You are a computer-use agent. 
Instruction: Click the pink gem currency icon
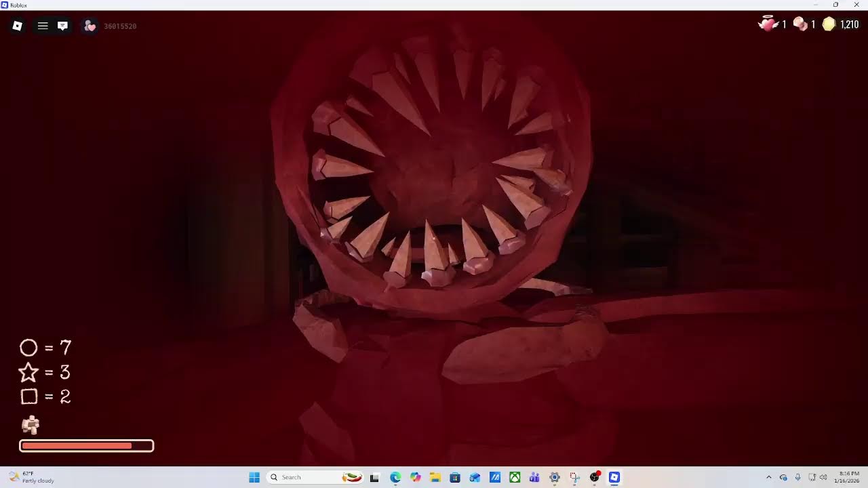point(801,24)
